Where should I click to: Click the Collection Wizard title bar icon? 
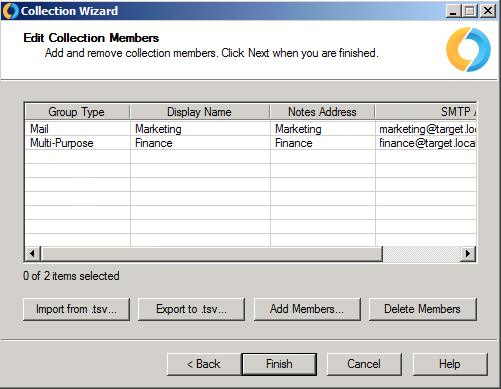(10, 11)
